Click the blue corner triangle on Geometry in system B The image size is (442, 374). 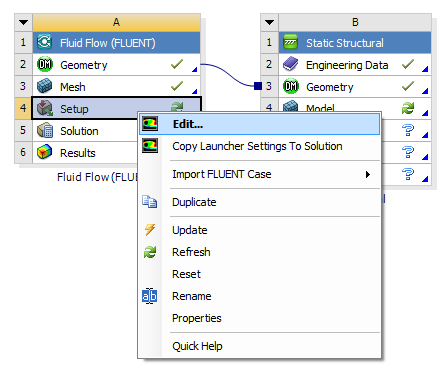[425, 91]
